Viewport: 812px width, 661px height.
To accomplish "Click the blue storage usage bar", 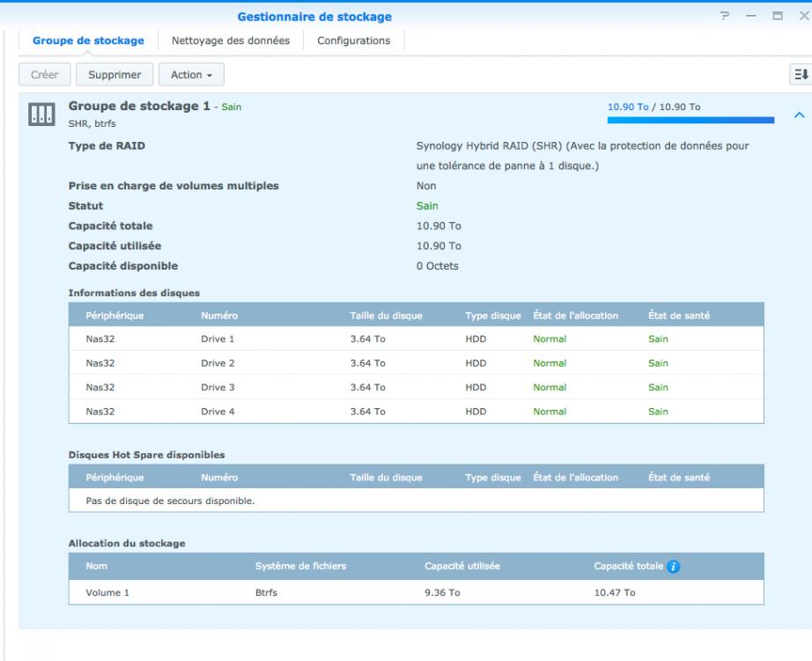I will click(x=690, y=121).
